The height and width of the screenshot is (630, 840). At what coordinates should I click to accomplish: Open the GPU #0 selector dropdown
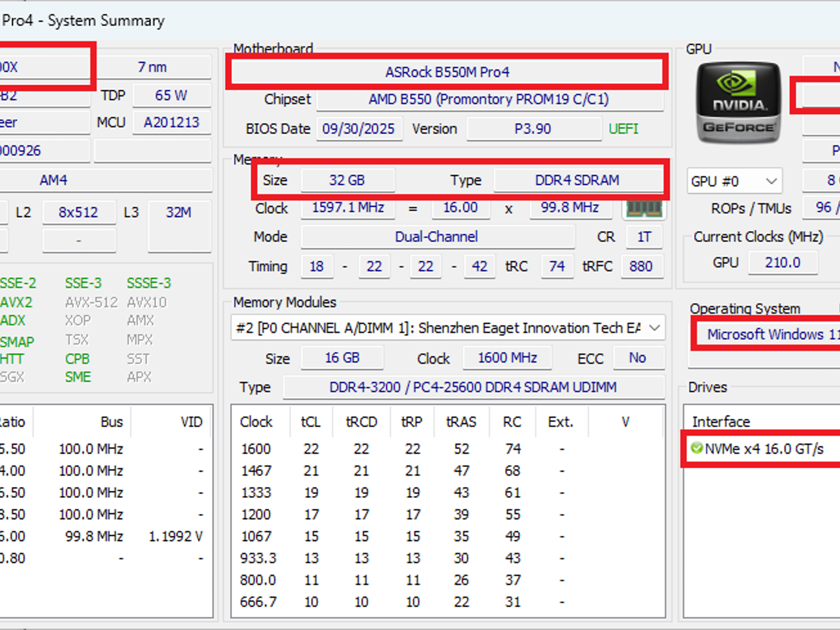pyautogui.click(x=734, y=181)
